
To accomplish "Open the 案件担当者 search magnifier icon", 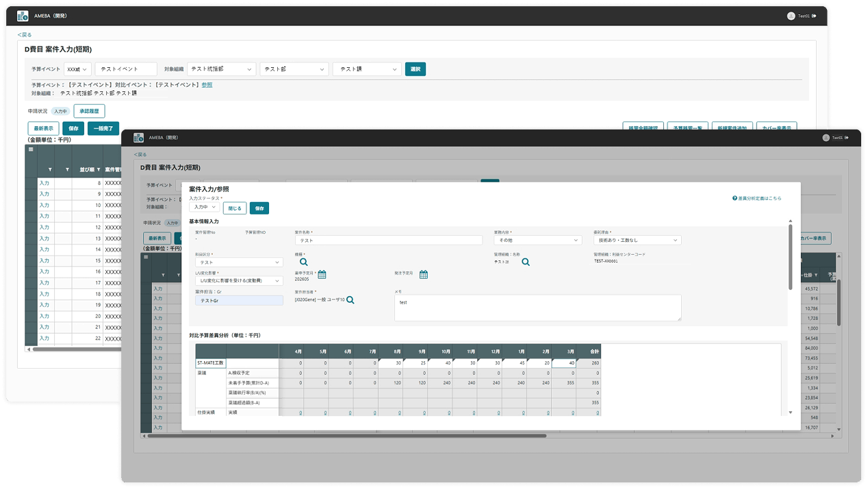I will pyautogui.click(x=350, y=300).
